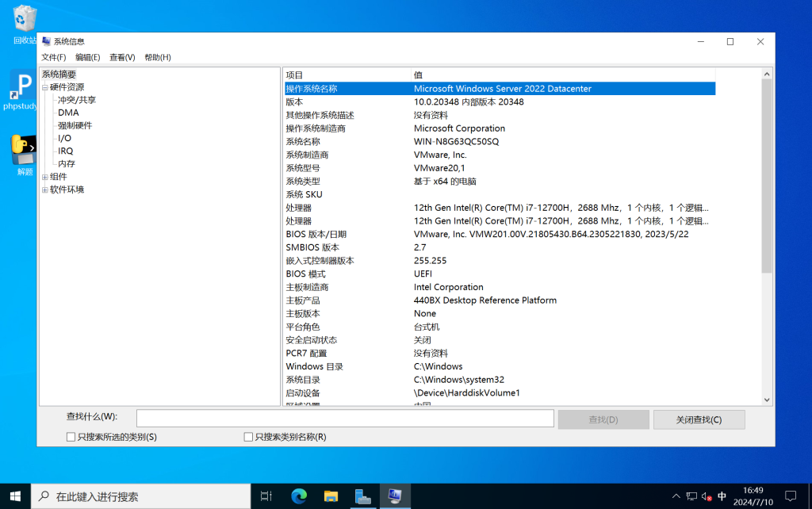Screen dimensions: 812x509
Task: Click the Server Manager taskbar icon
Action: pyautogui.click(x=362, y=496)
